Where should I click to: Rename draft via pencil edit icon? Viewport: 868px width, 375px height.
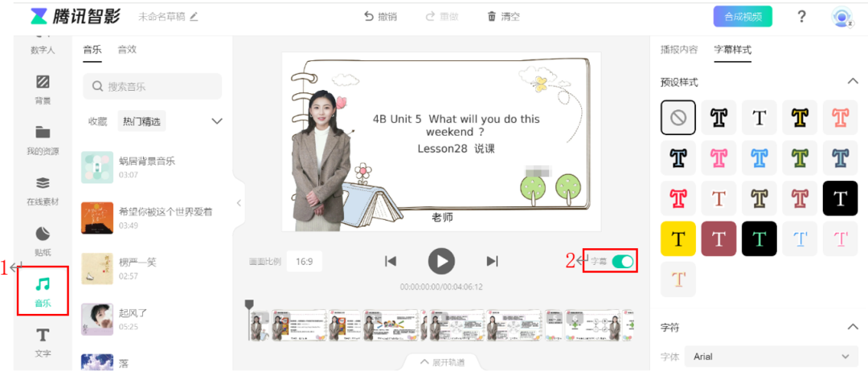tap(193, 17)
